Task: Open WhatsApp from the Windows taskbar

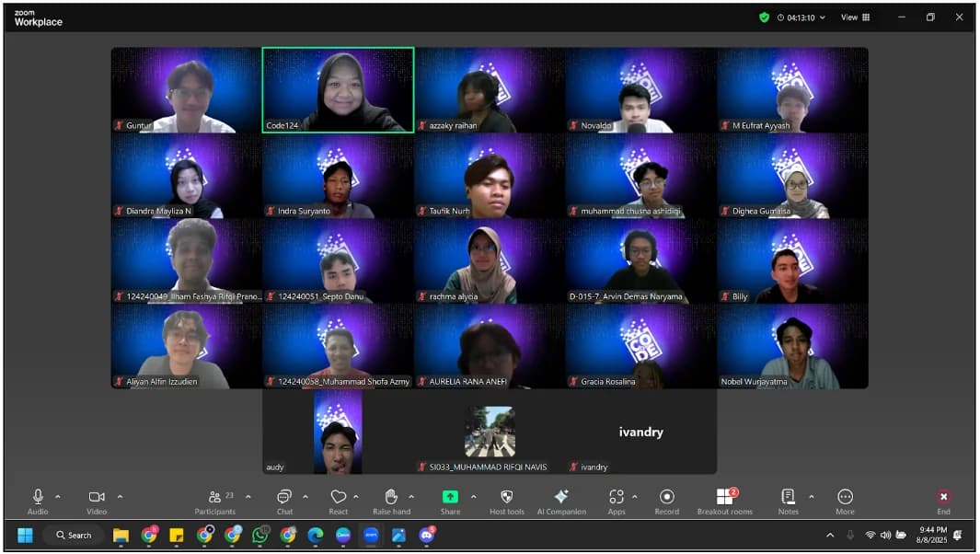Action: tap(260, 535)
